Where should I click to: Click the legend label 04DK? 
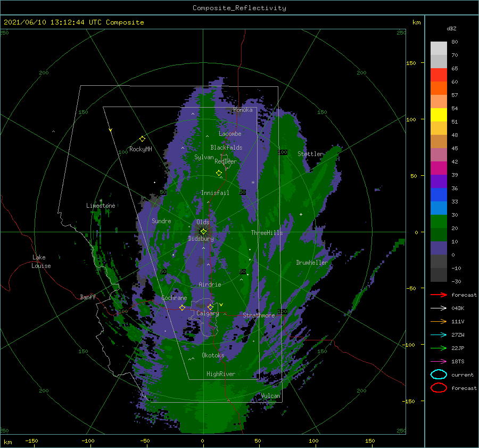(458, 308)
